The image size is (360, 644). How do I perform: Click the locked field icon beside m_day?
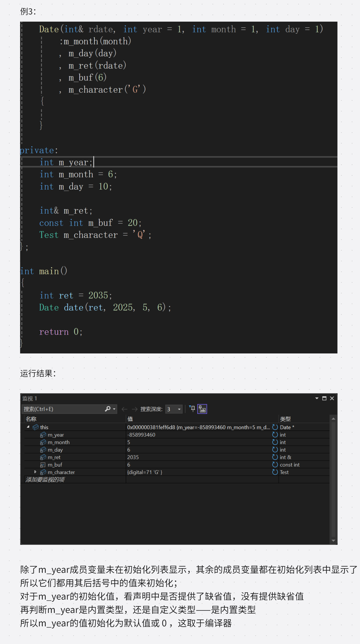tap(43, 450)
